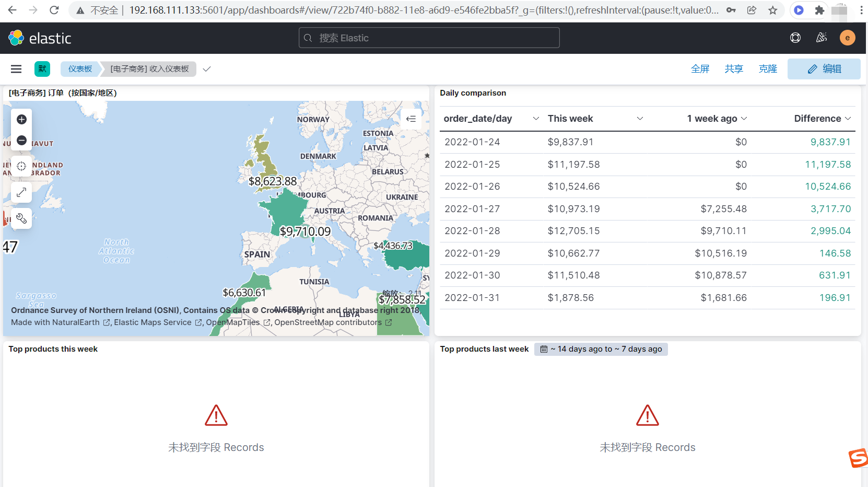Image resolution: width=868 pixels, height=487 pixels.
Task: Zoom in on the map
Action: [21, 120]
